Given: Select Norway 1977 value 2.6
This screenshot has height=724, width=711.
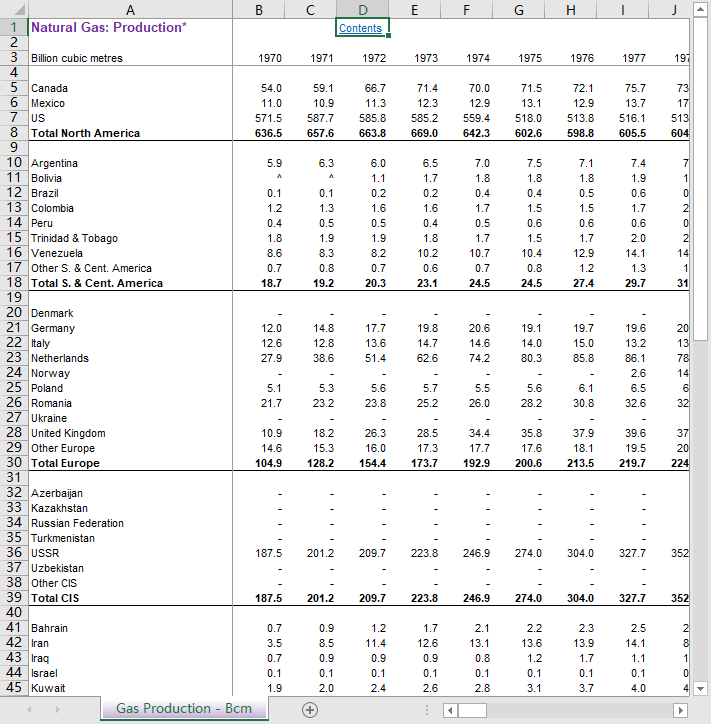Looking at the screenshot, I should 639,374.
